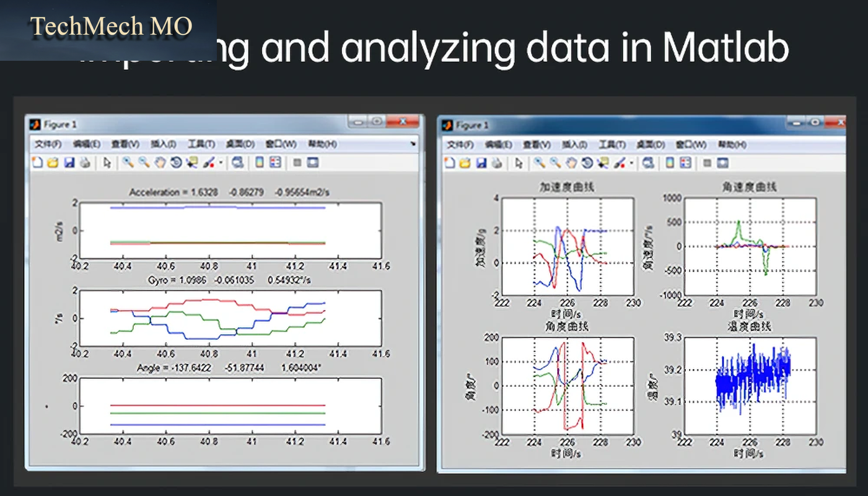Open dock arrow at left Figure window menu bar end

click(x=413, y=143)
